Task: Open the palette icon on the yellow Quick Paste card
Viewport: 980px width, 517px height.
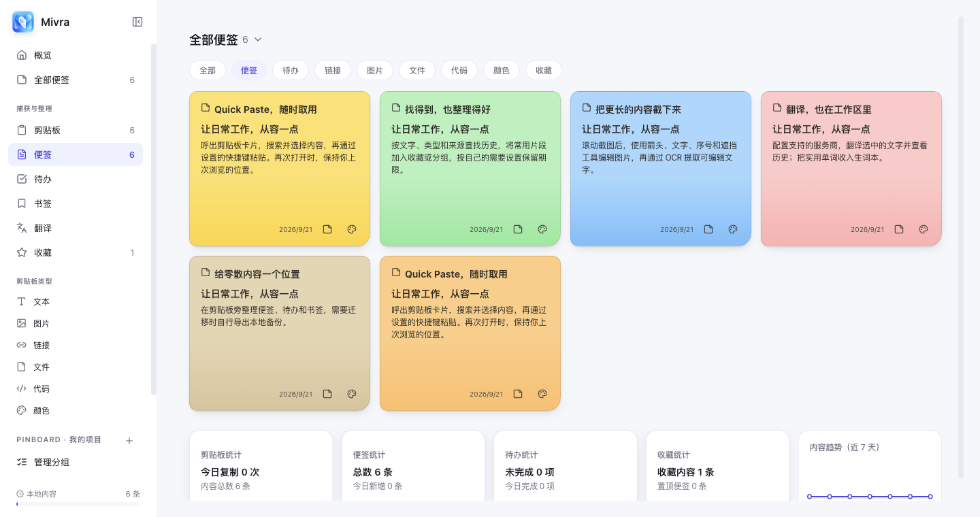Action: click(x=352, y=229)
